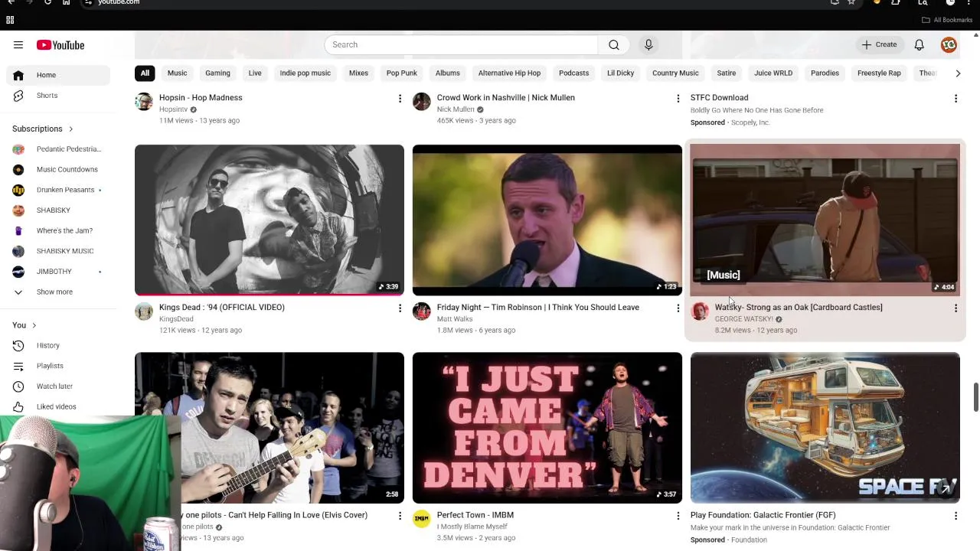Open the SHABISKY MUSIC subscription
Image resolution: width=980 pixels, height=551 pixels.
coord(58,251)
